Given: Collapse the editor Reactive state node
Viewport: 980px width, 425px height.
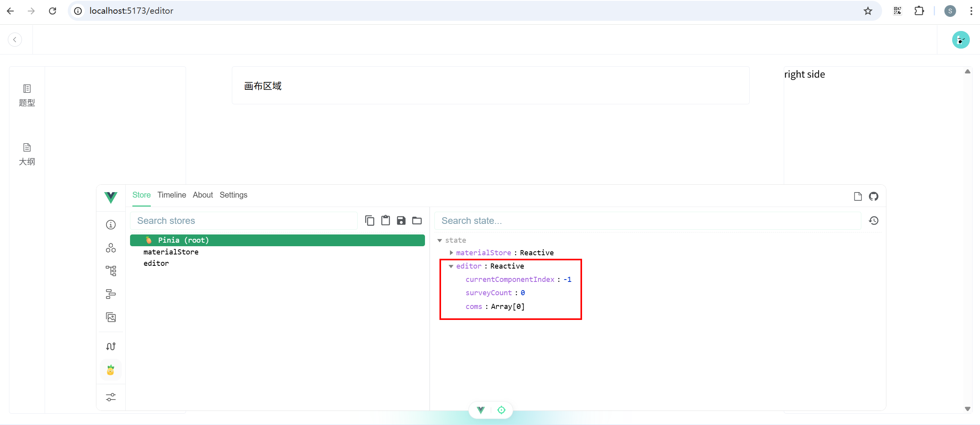Looking at the screenshot, I should click(451, 266).
